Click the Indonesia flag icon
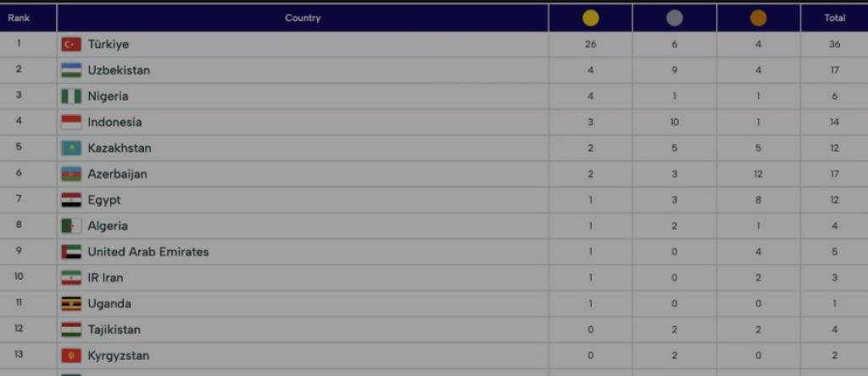The width and height of the screenshot is (868, 376). (71, 122)
